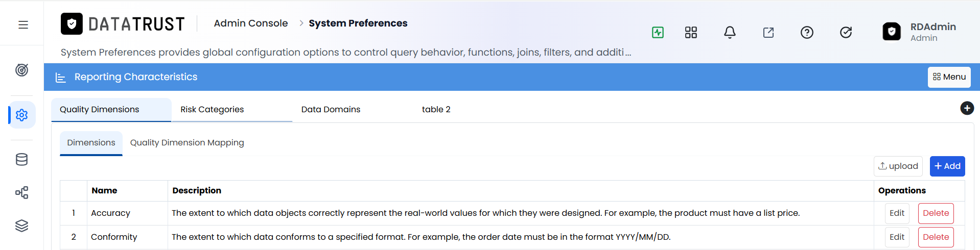
Task: Open the help question mark icon
Action: coord(807,33)
